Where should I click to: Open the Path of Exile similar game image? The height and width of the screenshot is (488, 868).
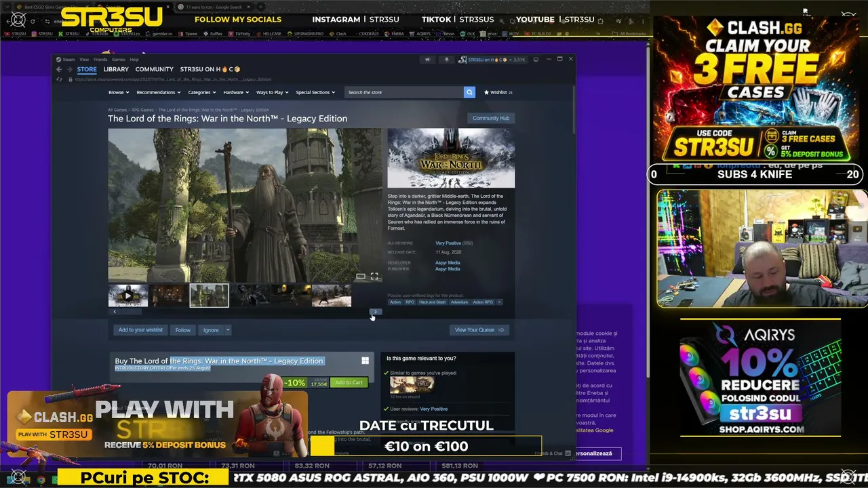click(412, 385)
